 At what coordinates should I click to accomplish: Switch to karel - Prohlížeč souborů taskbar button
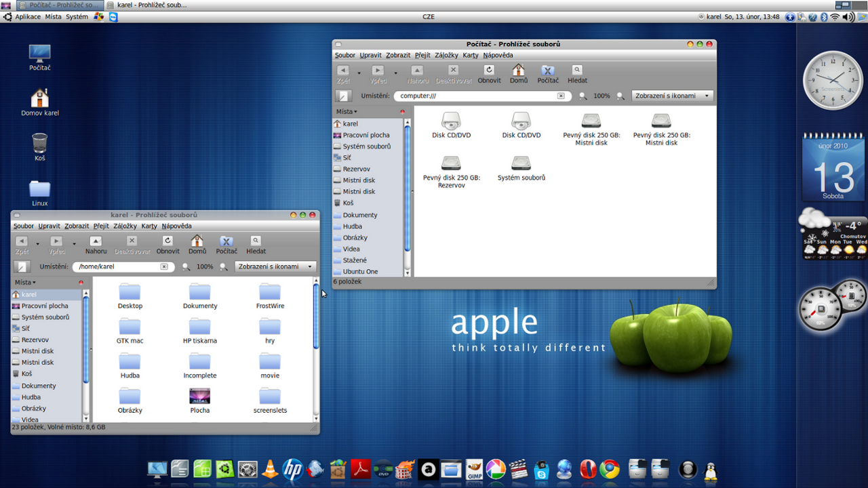click(x=146, y=5)
